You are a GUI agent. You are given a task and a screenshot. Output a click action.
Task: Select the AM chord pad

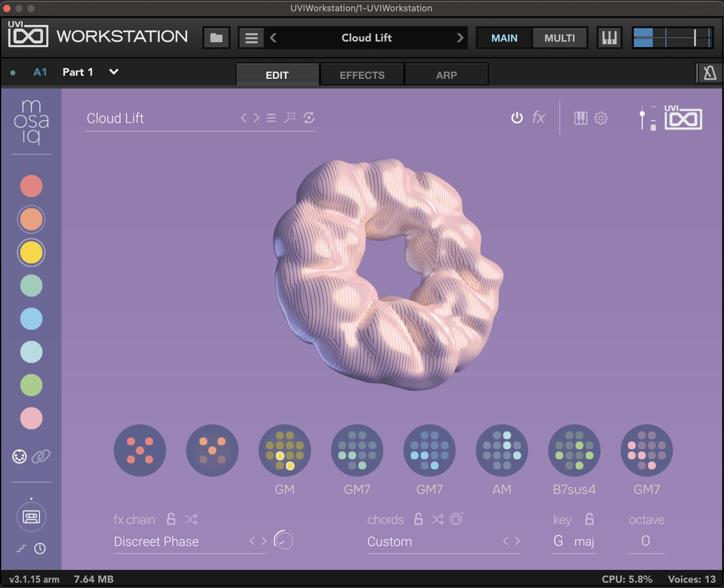coord(502,450)
